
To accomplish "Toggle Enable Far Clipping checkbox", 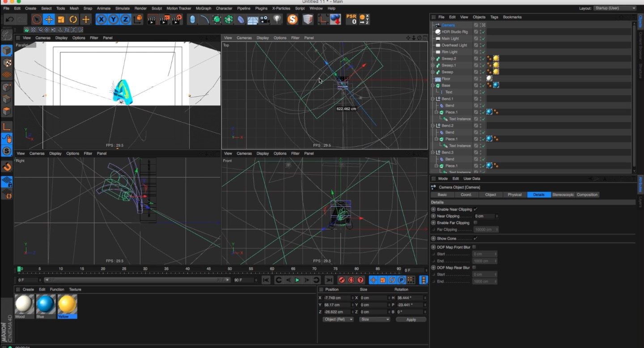I will (475, 223).
